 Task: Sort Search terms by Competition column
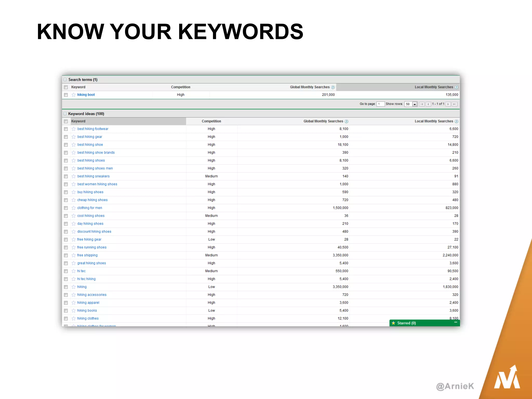pyautogui.click(x=181, y=87)
